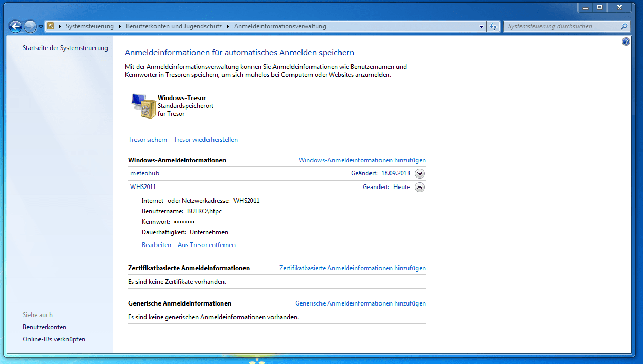Click the BUERO\htpc username value
The width and height of the screenshot is (643, 364).
click(204, 211)
